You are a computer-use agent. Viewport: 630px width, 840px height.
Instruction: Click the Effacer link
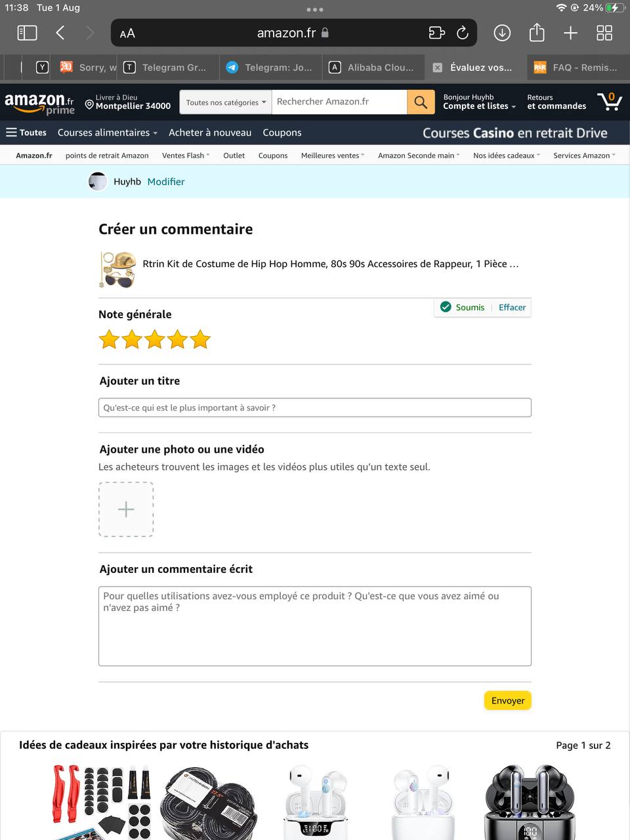(x=512, y=307)
